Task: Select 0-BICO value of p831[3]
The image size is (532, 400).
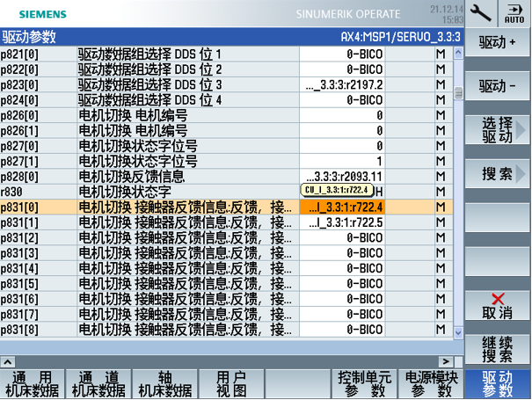Action: pyautogui.click(x=342, y=253)
